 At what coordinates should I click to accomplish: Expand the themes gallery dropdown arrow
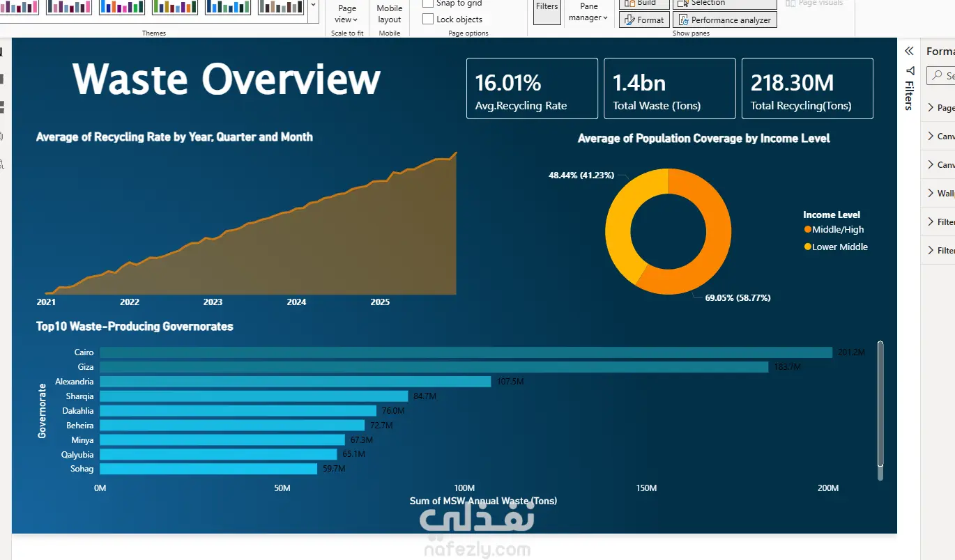[313, 5]
